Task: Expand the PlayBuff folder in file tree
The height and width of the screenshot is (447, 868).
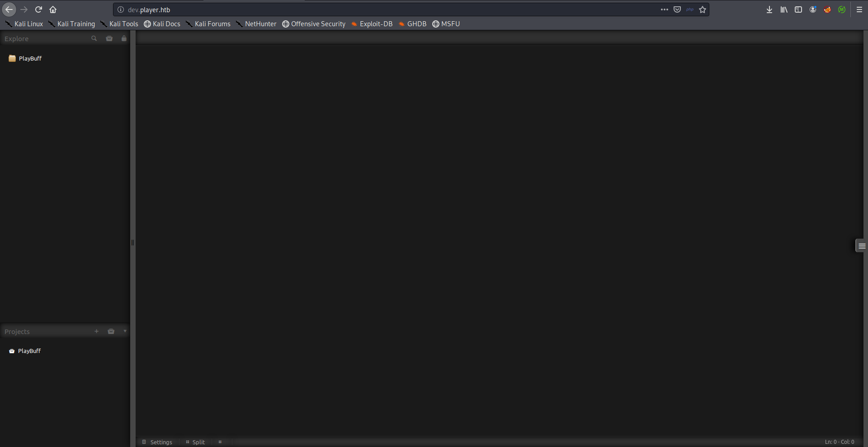Action: (30, 58)
